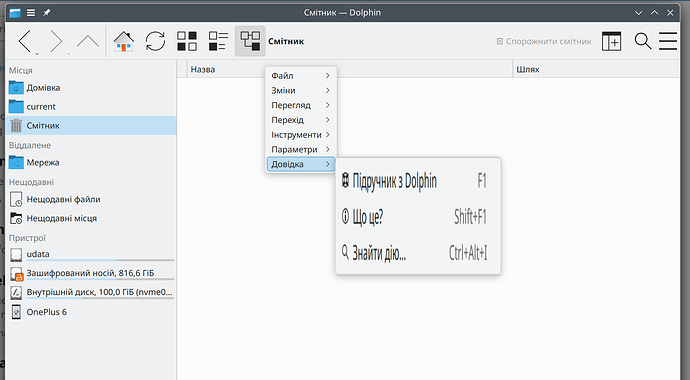
Task: Open the title bar application menu icon
Action: click(x=31, y=13)
